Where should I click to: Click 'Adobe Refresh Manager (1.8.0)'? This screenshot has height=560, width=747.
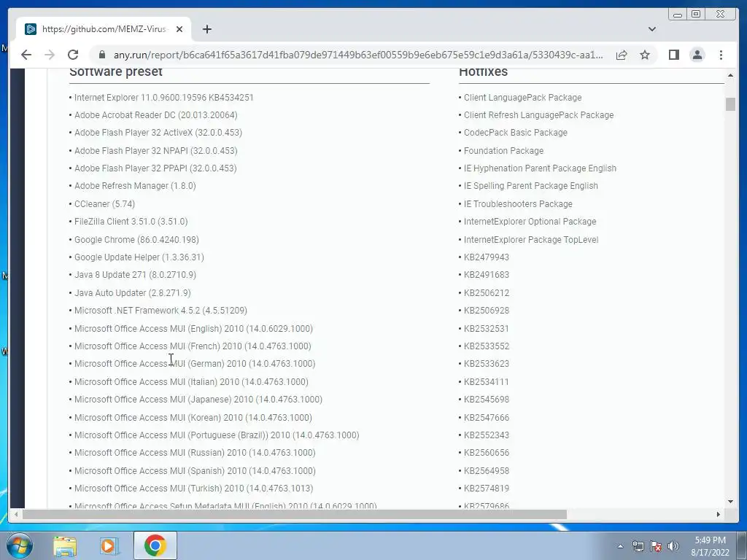(135, 186)
